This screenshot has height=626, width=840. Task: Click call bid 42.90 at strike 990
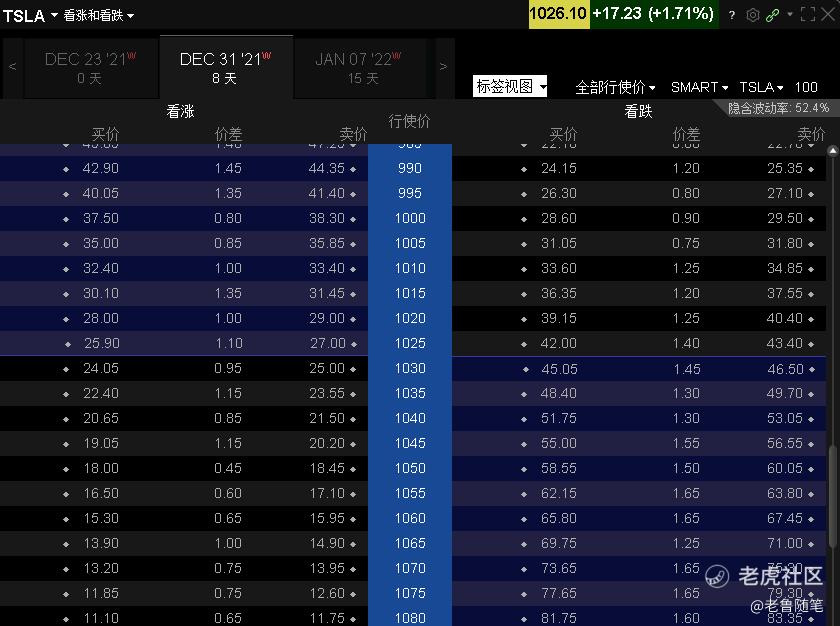coord(100,169)
